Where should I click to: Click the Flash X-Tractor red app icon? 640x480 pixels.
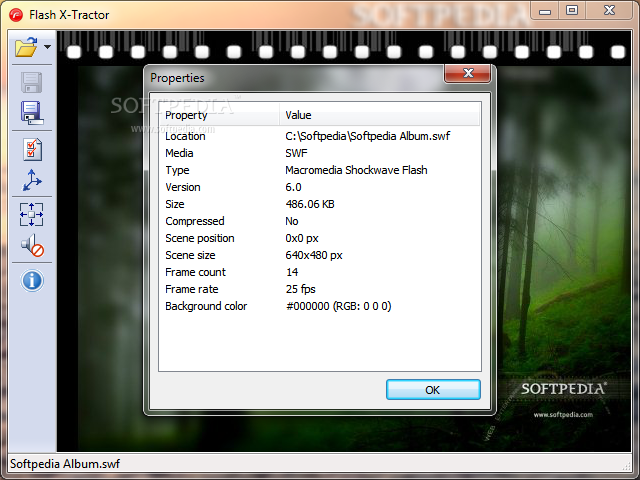point(16,15)
